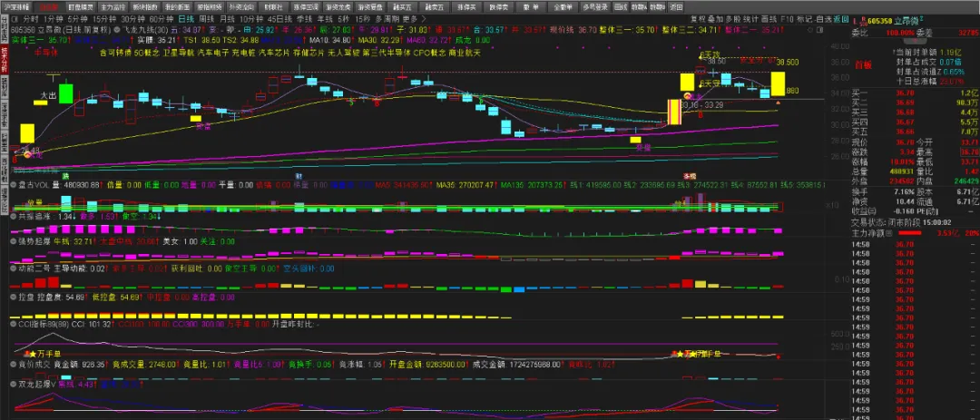
Task: Switch to 30分钟 timeframe
Action: pos(132,19)
